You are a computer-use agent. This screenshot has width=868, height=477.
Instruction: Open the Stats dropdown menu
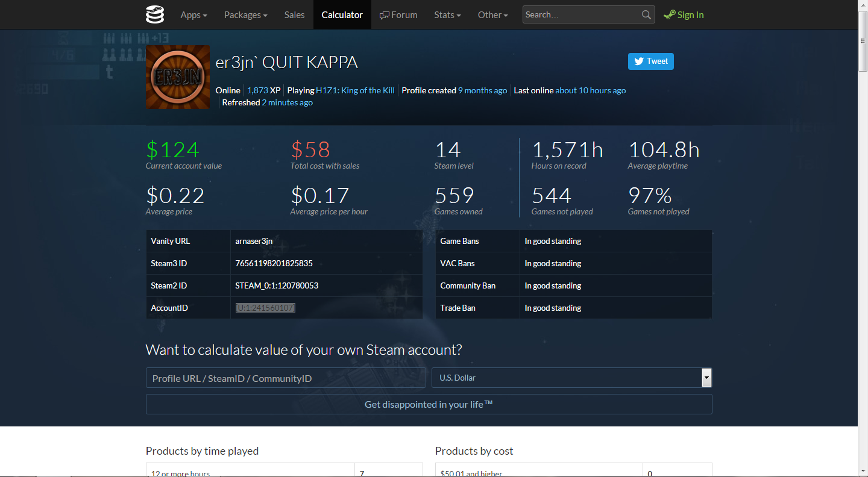pyautogui.click(x=448, y=14)
